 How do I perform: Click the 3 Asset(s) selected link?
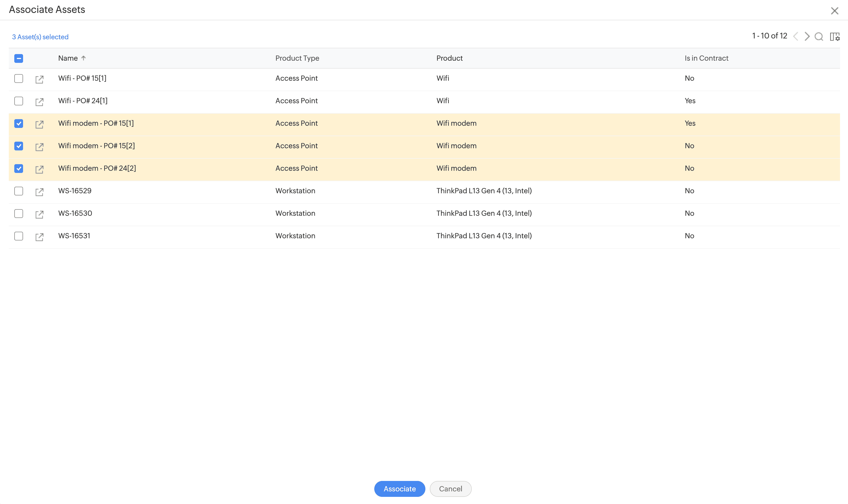pos(40,37)
